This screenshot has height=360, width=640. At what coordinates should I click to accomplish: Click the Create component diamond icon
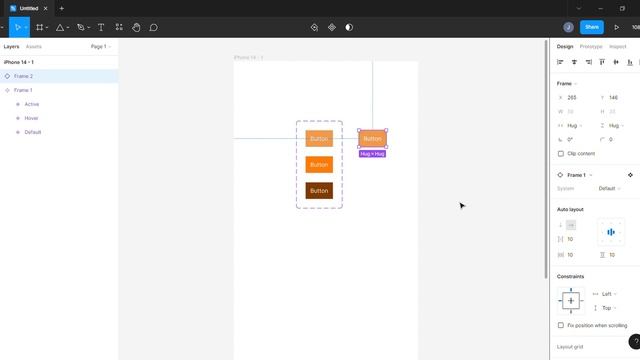pos(332,27)
